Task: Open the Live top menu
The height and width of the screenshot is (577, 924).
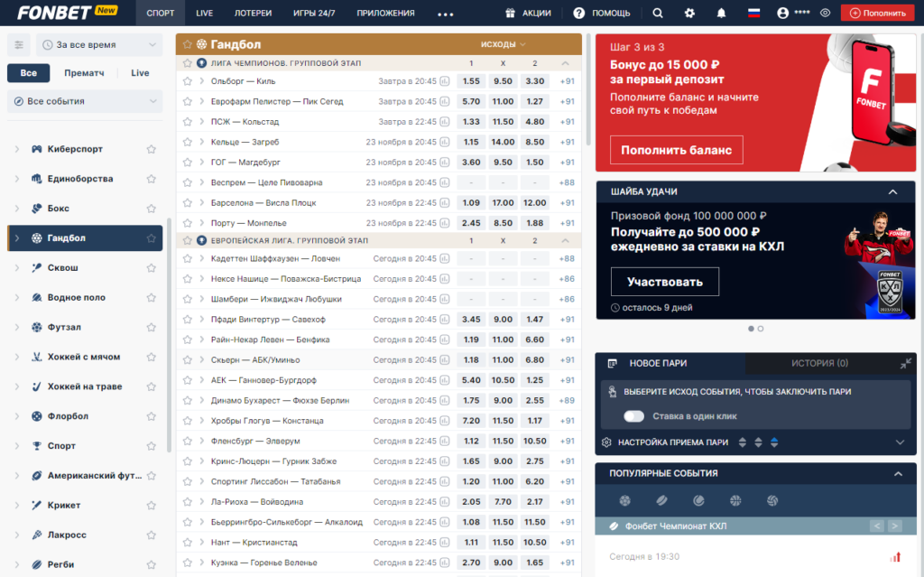Action: click(x=205, y=13)
